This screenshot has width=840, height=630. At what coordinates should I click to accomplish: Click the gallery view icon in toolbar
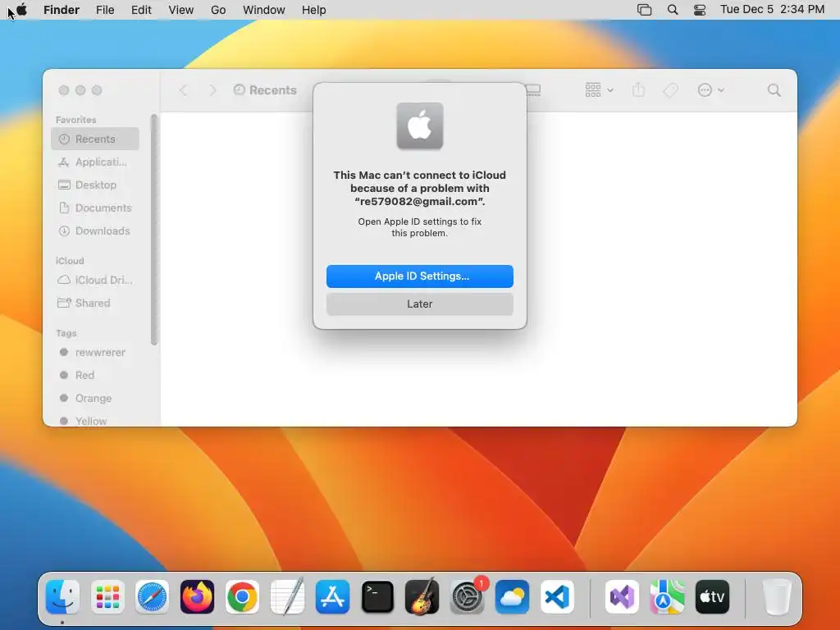[533, 90]
